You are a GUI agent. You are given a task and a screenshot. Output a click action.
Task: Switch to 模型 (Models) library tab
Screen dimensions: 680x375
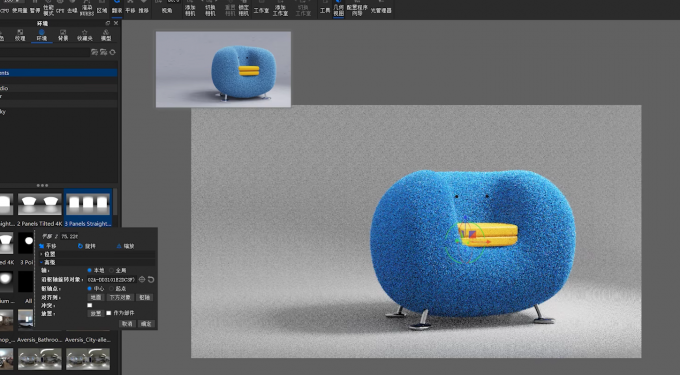coord(106,35)
